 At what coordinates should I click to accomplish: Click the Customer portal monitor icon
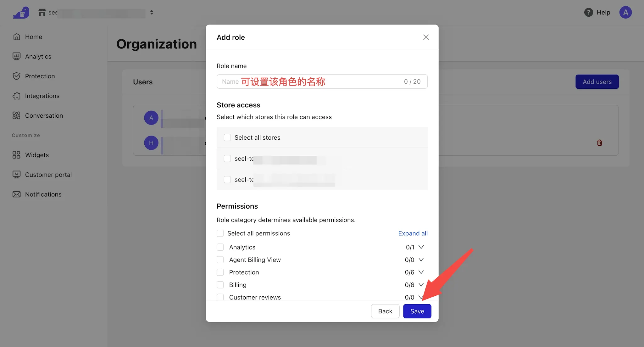(x=17, y=175)
